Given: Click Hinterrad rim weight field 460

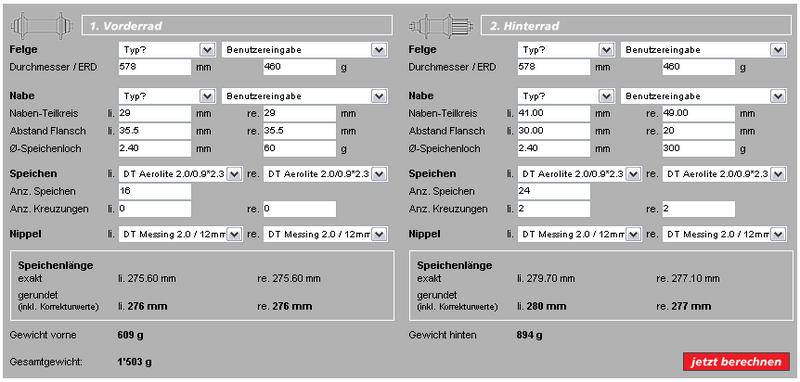Looking at the screenshot, I should [698, 67].
